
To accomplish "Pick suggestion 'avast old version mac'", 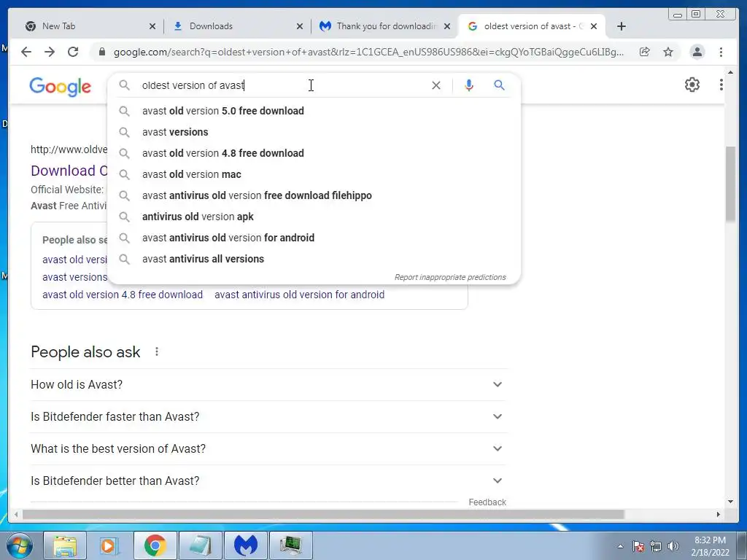I will click(x=314, y=174).
